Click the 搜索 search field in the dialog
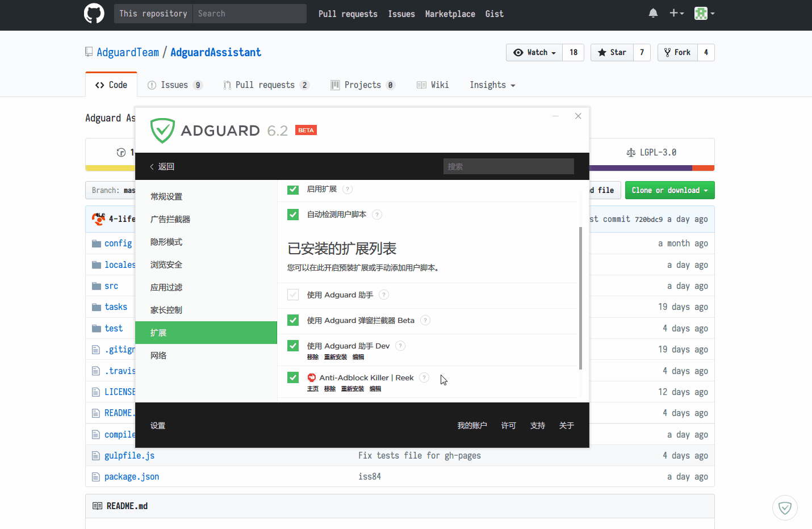812x529 pixels. [x=508, y=166]
